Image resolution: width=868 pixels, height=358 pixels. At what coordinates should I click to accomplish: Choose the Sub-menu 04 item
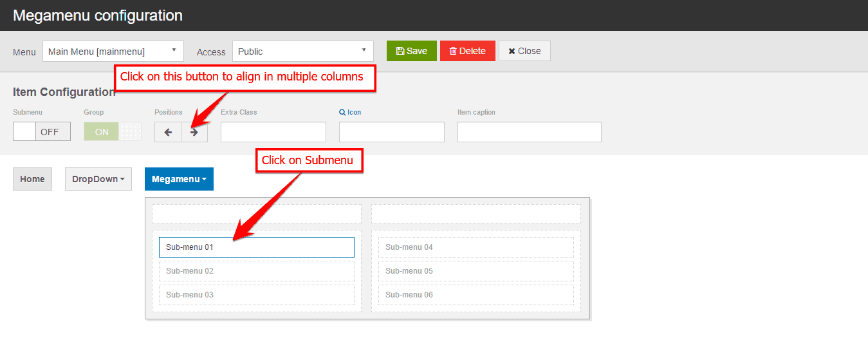(x=476, y=247)
